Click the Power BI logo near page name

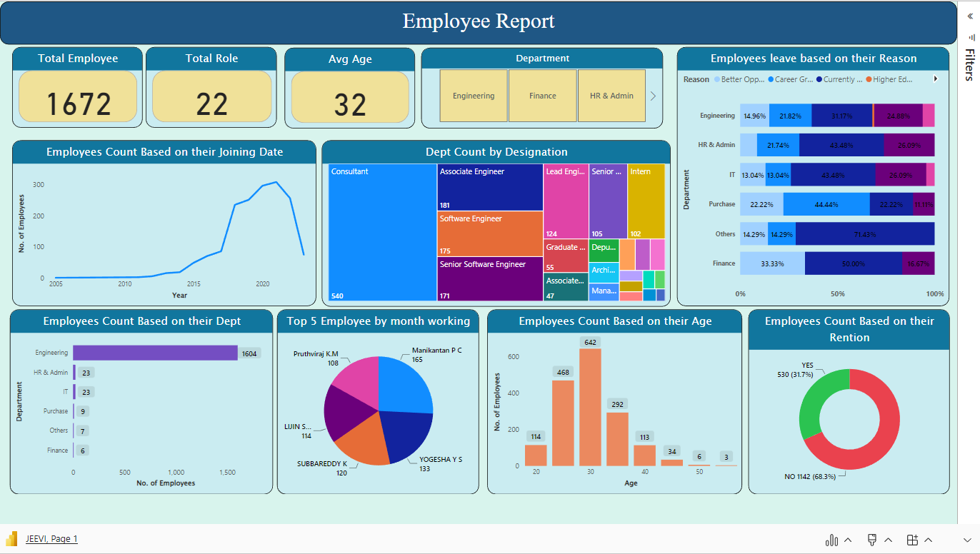[11, 538]
